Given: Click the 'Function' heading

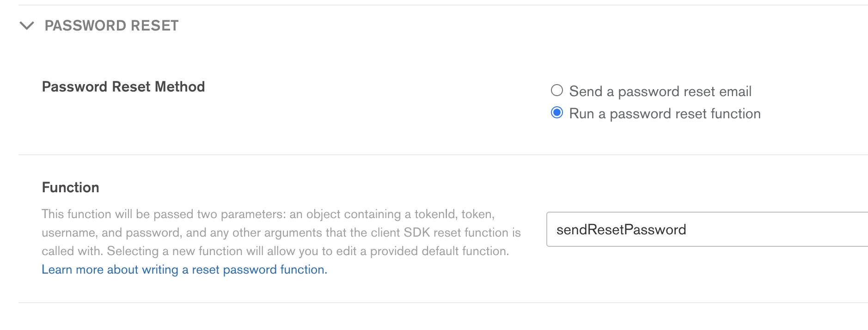Looking at the screenshot, I should 70,187.
